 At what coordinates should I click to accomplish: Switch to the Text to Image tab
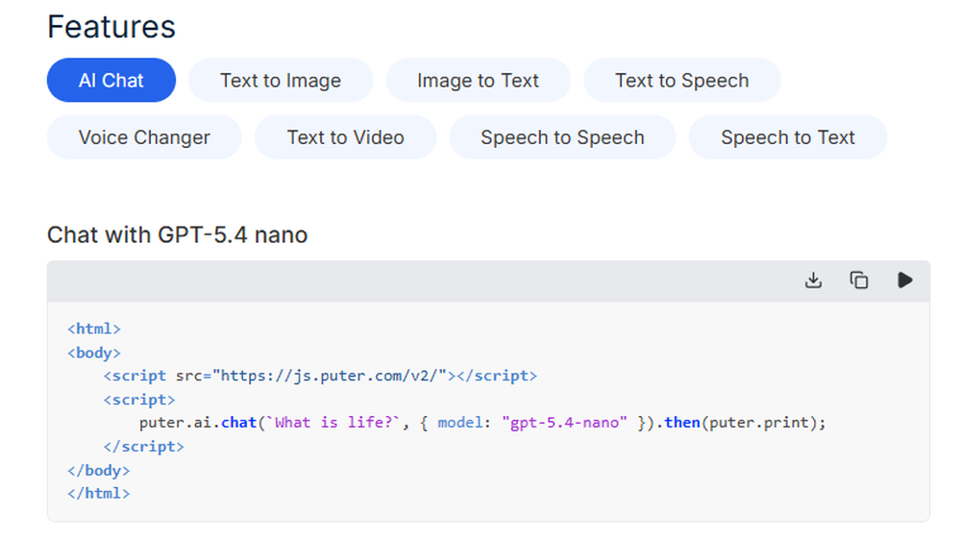(x=281, y=81)
